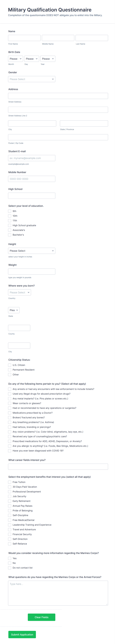Open the Height dropdown
The width and height of the screenshot is (115, 644).
(32, 251)
